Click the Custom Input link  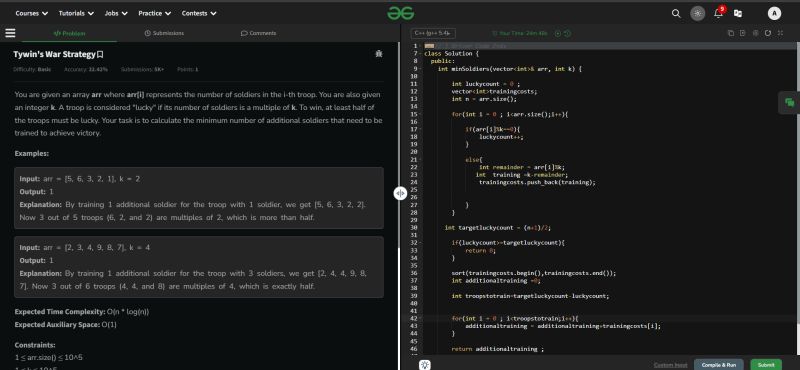670,365
